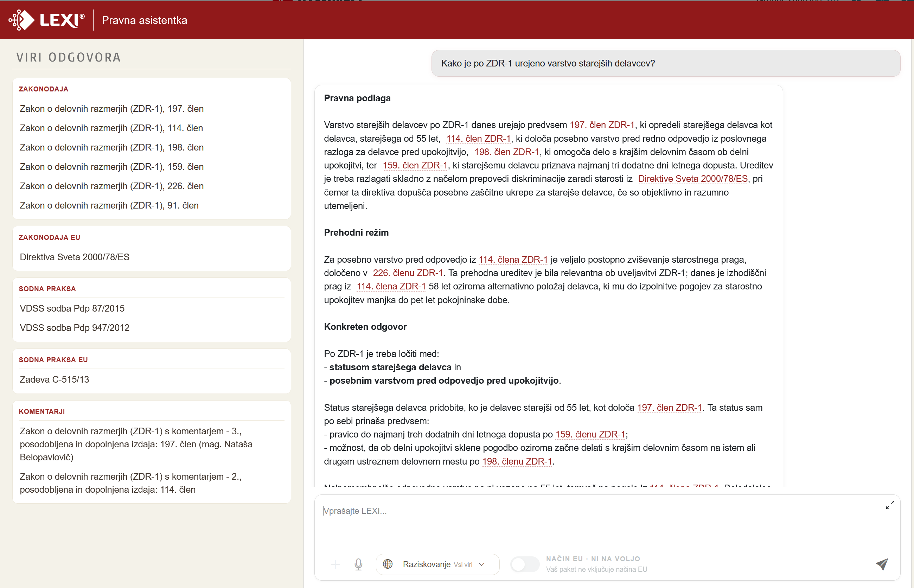914x588 pixels.
Task: Open VDSS sodba Pdp 87/2015
Action: pos(72,308)
